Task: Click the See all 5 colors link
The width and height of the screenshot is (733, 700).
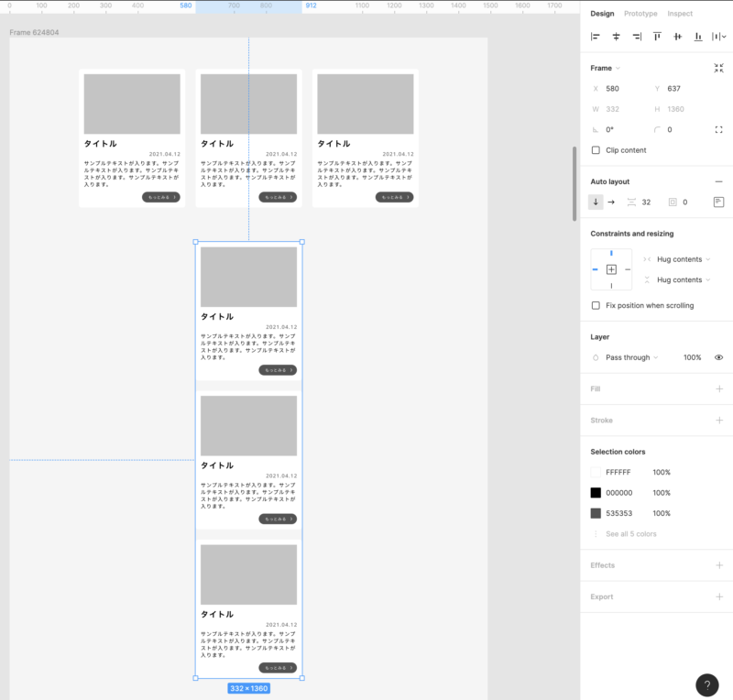Action: pyautogui.click(x=630, y=534)
